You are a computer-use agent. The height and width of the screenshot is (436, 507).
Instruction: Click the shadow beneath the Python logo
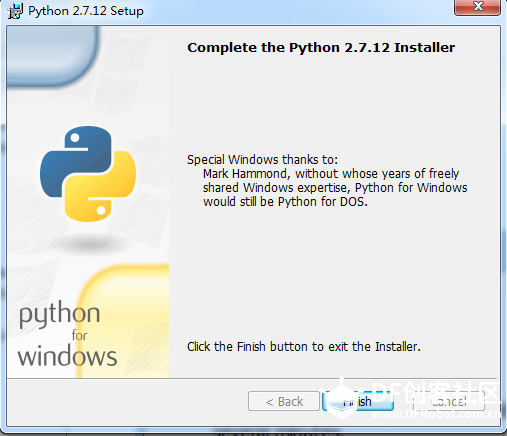point(89,245)
